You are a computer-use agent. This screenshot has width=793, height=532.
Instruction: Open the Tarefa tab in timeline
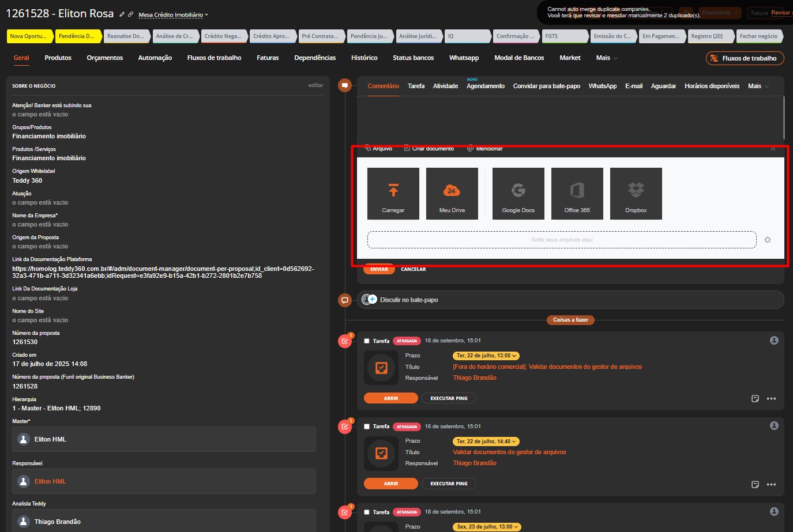(x=416, y=86)
